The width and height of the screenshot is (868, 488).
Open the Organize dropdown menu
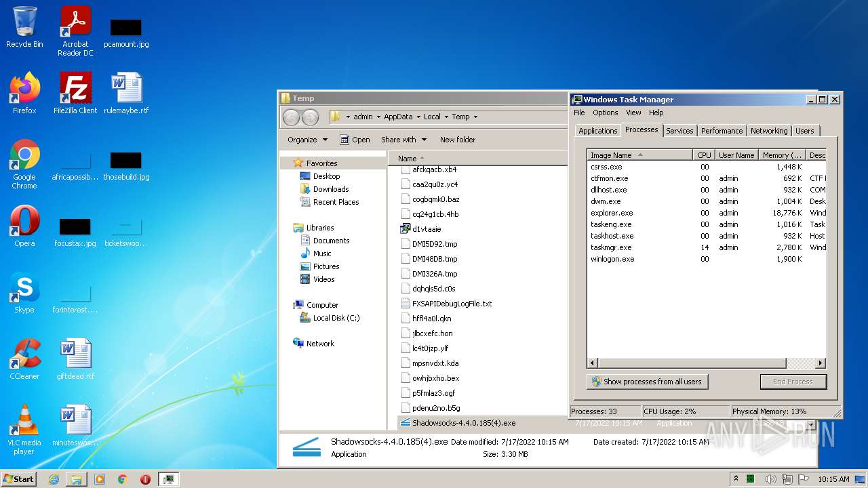308,140
